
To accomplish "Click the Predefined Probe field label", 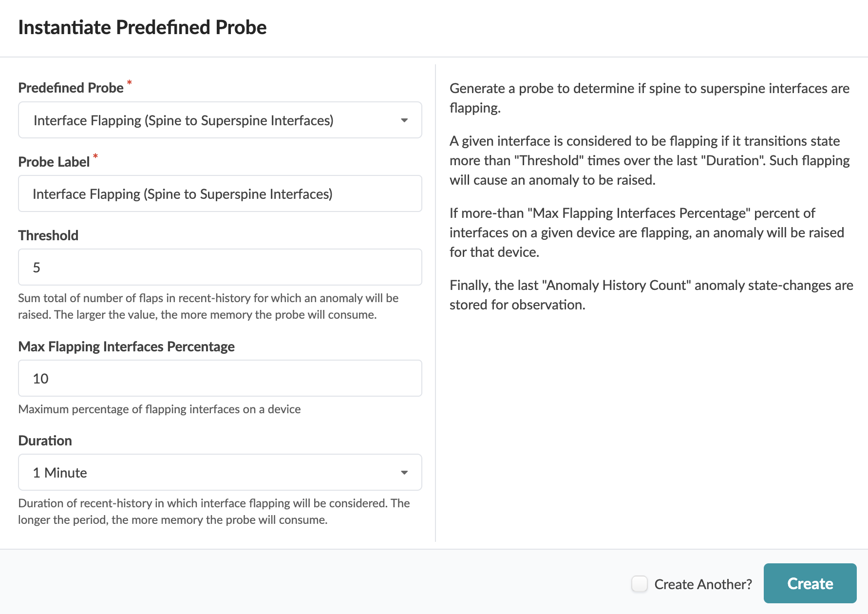I will point(71,88).
